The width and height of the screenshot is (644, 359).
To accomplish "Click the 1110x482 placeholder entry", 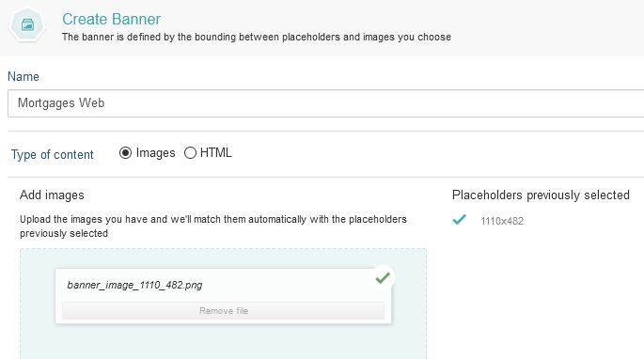I will point(502,221).
